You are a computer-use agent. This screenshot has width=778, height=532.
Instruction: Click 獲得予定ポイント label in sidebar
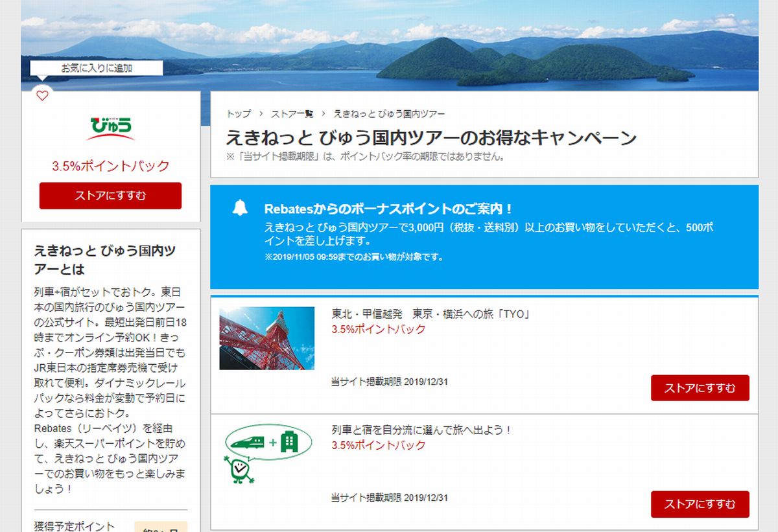coord(75,526)
